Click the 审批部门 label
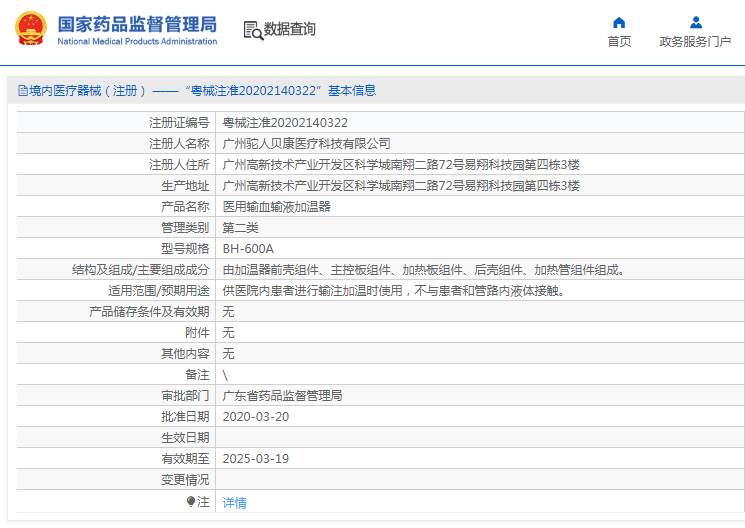Viewport: 745px width, 528px height. point(185,395)
